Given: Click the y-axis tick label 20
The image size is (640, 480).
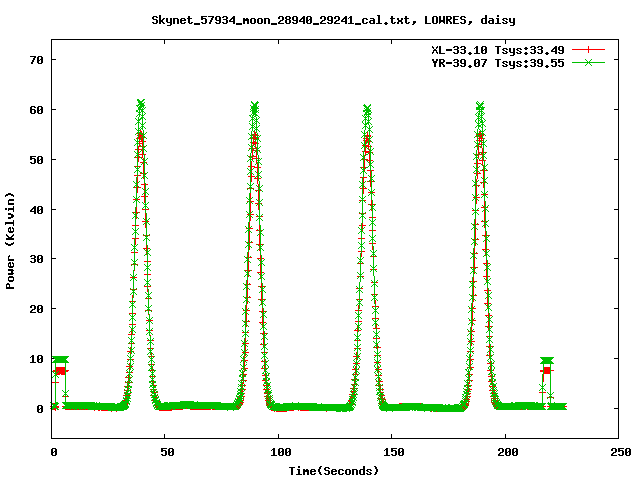Looking at the screenshot, I should pyautogui.click(x=36, y=309).
